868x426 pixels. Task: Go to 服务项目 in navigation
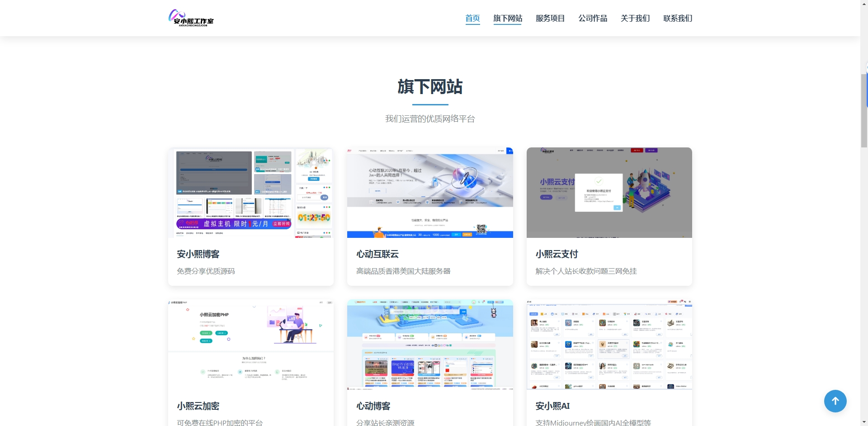pyautogui.click(x=550, y=18)
